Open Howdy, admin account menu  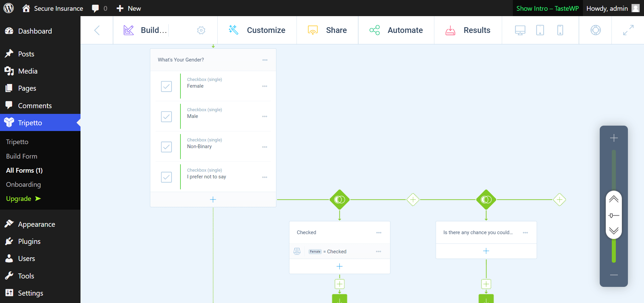pos(613,8)
